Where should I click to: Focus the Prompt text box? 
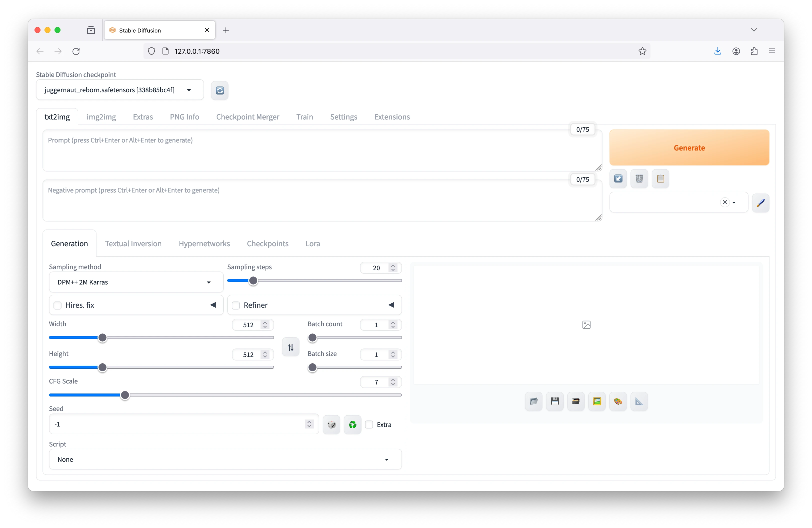[x=322, y=150]
